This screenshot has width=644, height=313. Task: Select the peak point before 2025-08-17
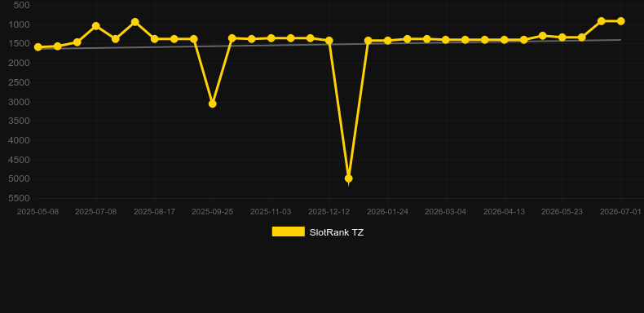coord(135,22)
